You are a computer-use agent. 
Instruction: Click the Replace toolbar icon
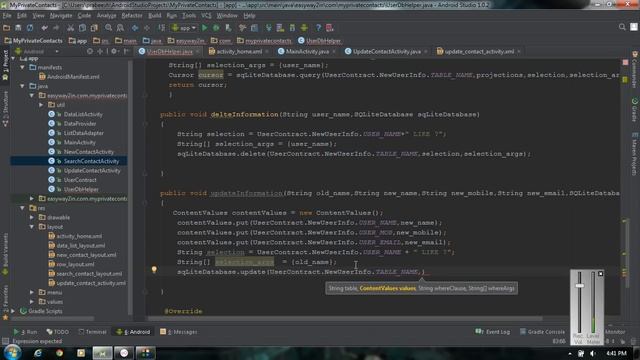[120, 28]
